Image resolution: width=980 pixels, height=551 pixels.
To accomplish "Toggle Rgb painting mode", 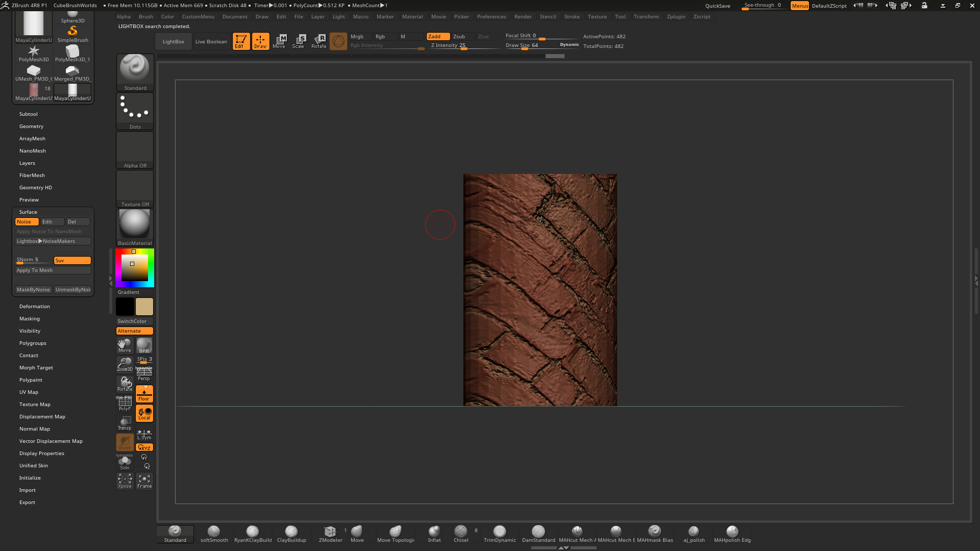I will point(385,36).
